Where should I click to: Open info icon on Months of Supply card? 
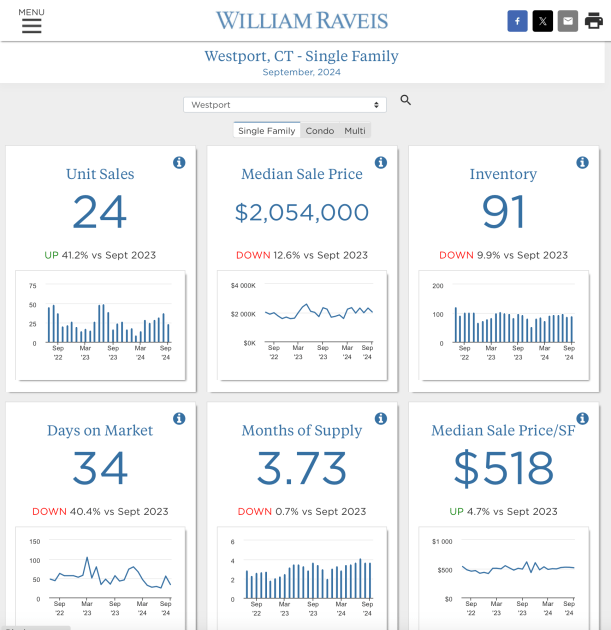coord(381,419)
